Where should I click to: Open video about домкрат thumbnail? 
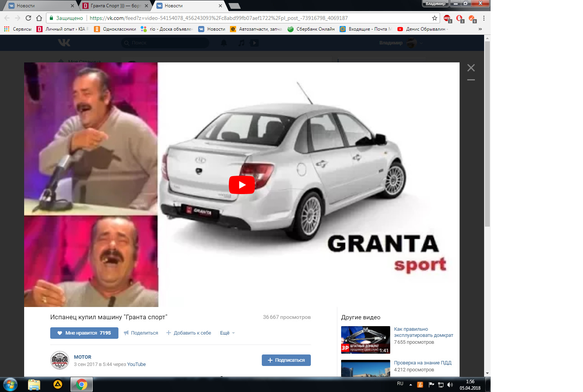[366, 340]
